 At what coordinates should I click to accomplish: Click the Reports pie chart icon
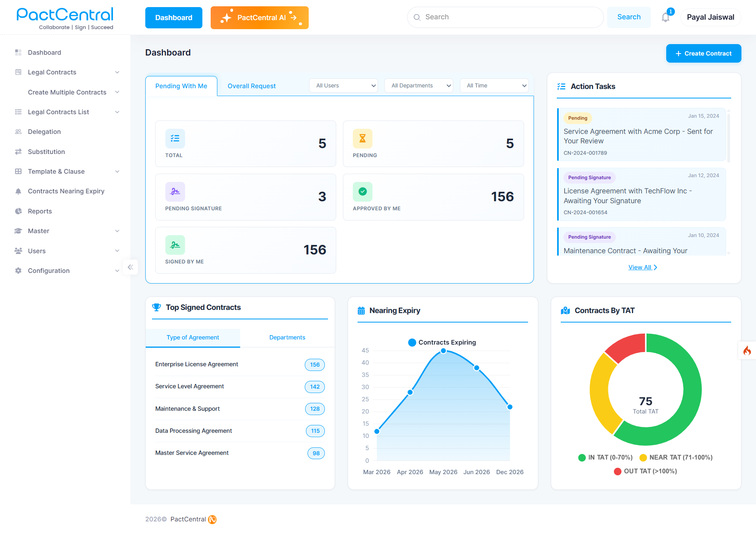tap(18, 211)
